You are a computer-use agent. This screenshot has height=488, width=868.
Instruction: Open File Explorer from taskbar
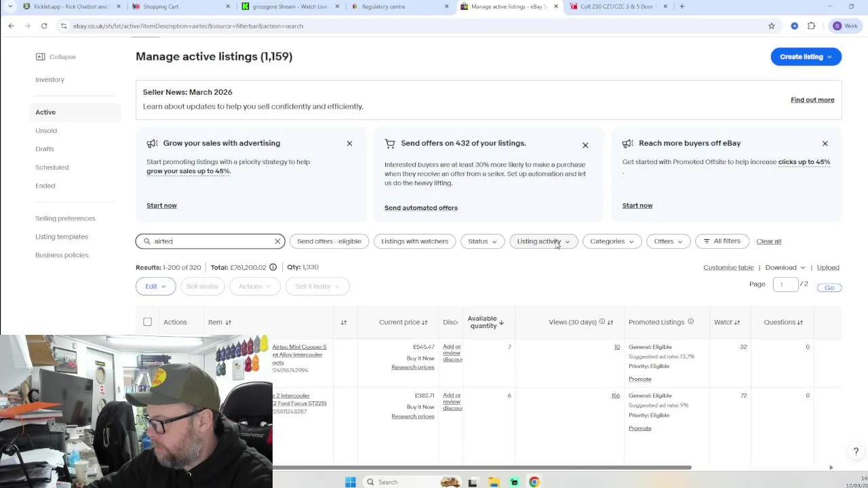494,482
